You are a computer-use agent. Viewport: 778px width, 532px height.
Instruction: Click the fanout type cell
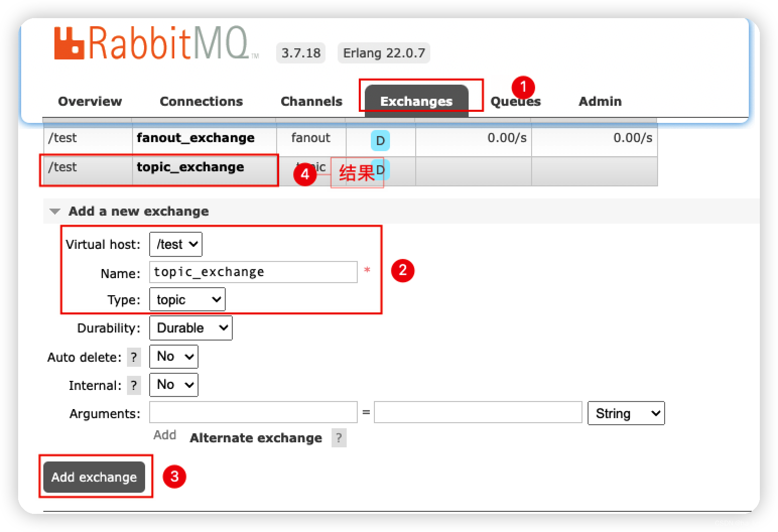click(x=311, y=138)
